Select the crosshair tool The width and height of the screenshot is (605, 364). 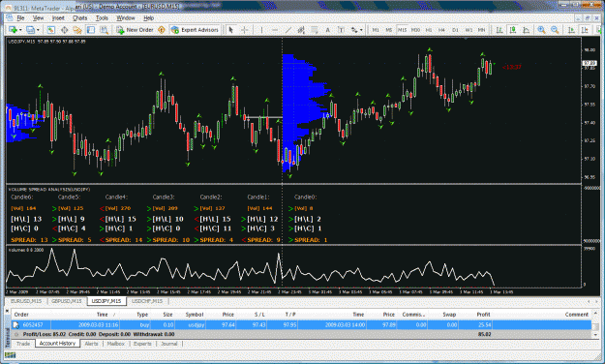tap(244, 30)
